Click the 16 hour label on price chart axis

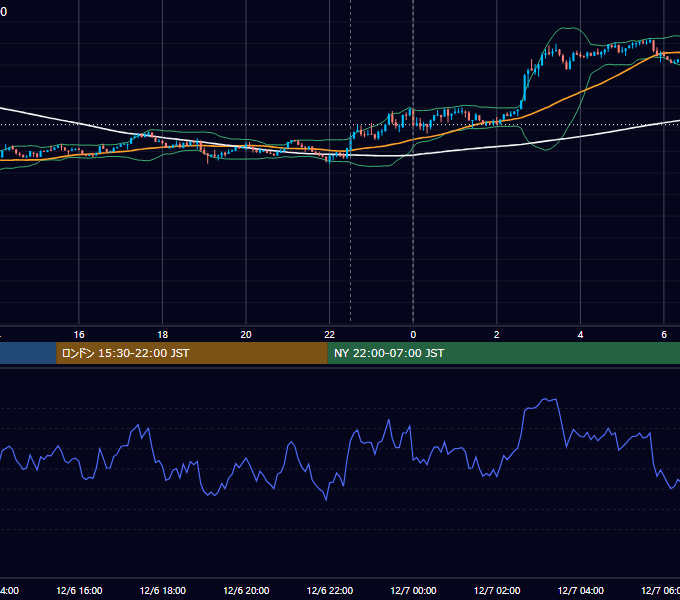(79, 335)
